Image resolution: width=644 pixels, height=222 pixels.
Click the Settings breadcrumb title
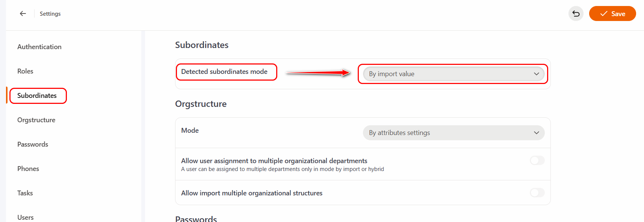[x=50, y=14]
